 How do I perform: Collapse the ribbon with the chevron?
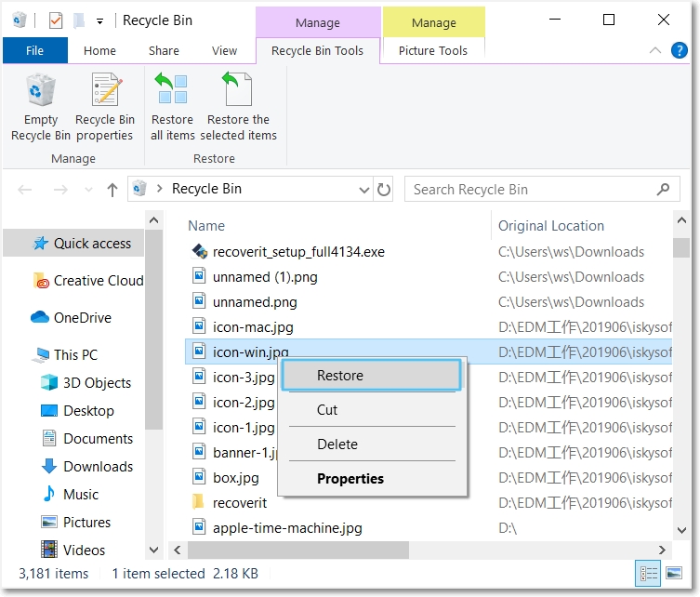click(x=654, y=50)
